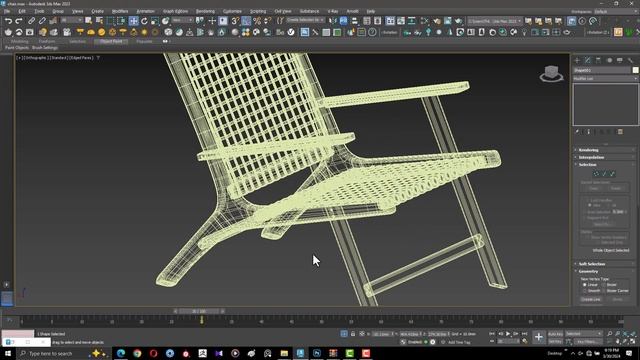
Task: Click the Redo arrow icon
Action: point(19,20)
